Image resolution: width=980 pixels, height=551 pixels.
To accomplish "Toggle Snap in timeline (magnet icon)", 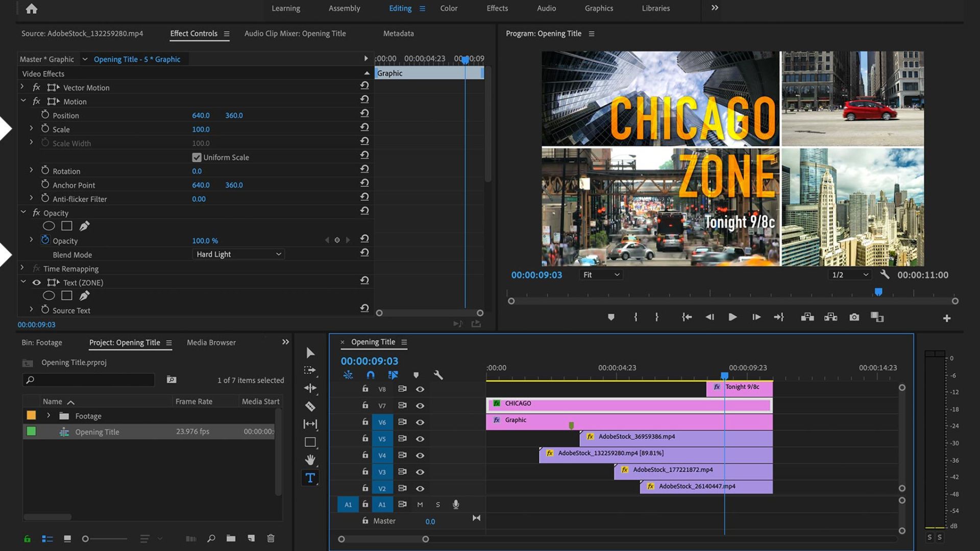I will tap(371, 375).
